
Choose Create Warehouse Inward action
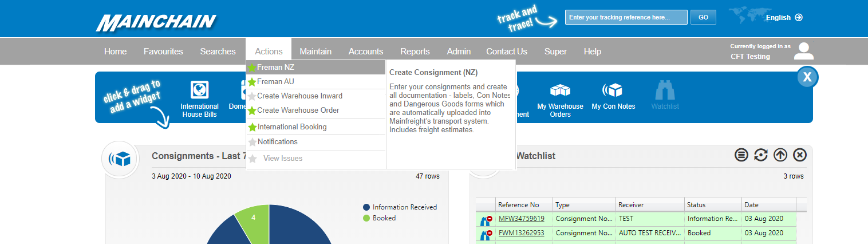tap(316, 96)
